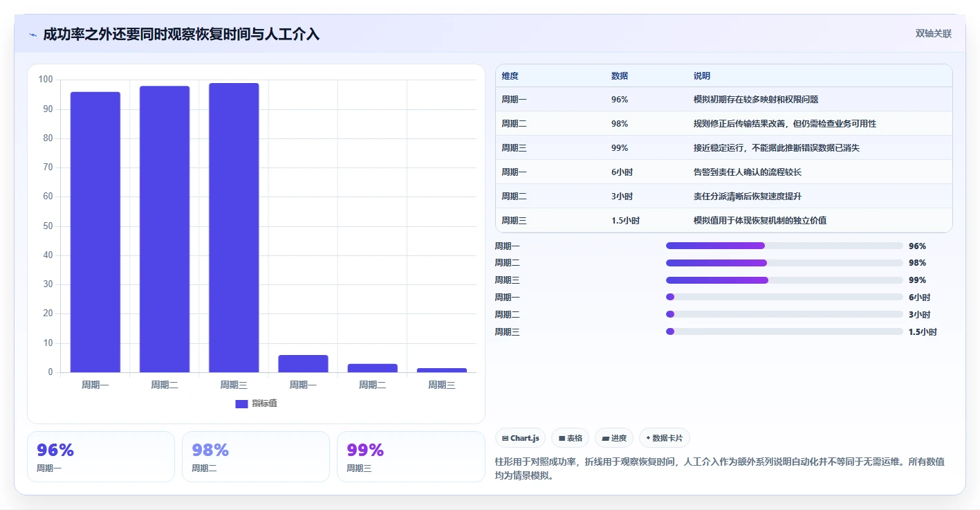Click the 1.5小时 value ending the 周期三 progress bar

(x=923, y=331)
